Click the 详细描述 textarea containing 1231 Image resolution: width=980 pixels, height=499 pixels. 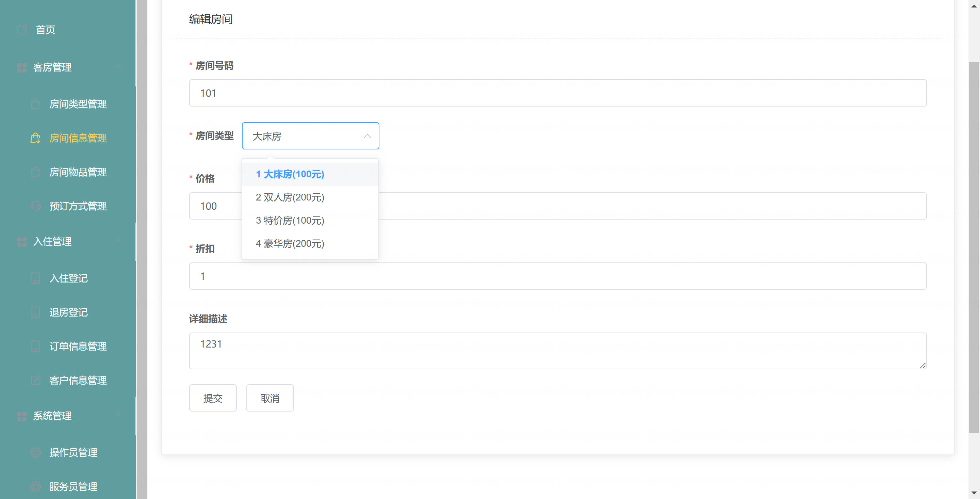(558, 351)
